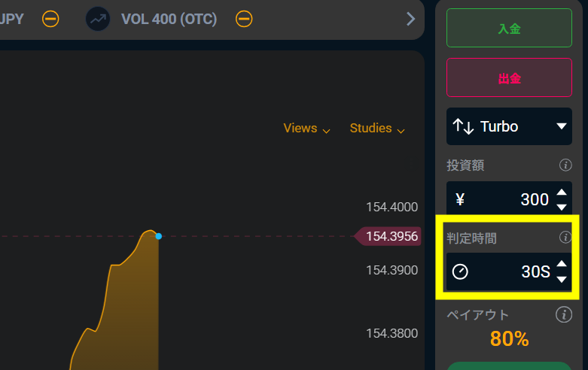The width and height of the screenshot is (588, 370).
Task: Click the 入金 deposit button
Action: tap(509, 29)
